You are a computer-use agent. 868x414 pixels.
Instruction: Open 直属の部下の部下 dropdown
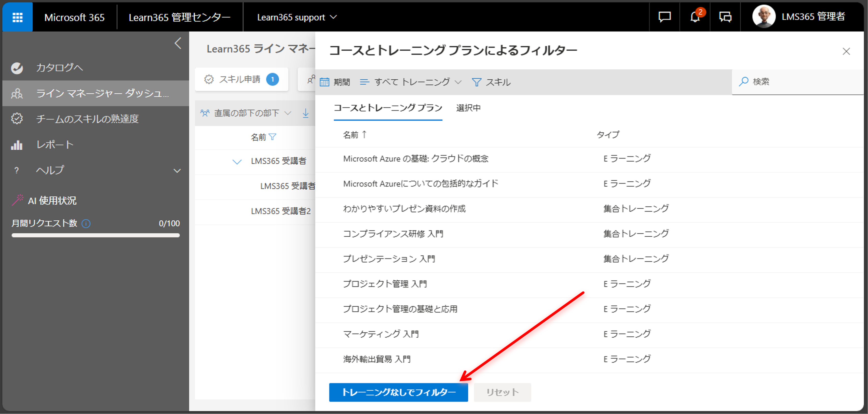[246, 113]
